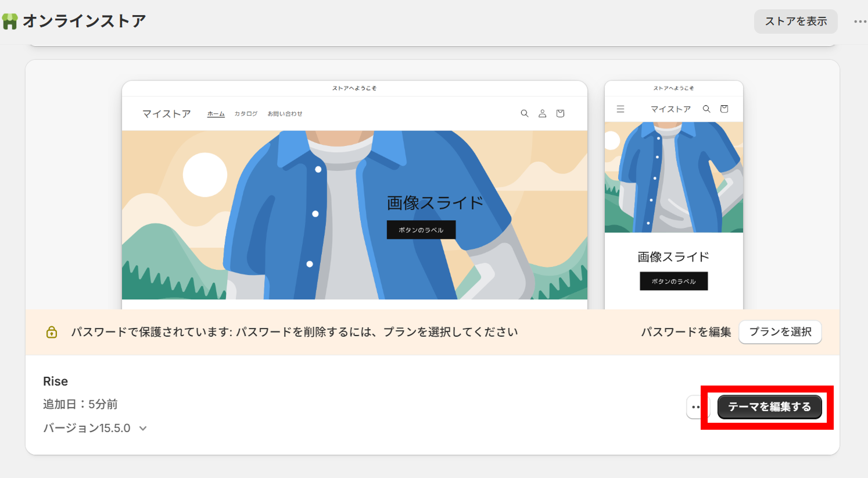Open theme actions menu next to テーマを編集する
This screenshot has height=478, width=868.
tap(696, 407)
